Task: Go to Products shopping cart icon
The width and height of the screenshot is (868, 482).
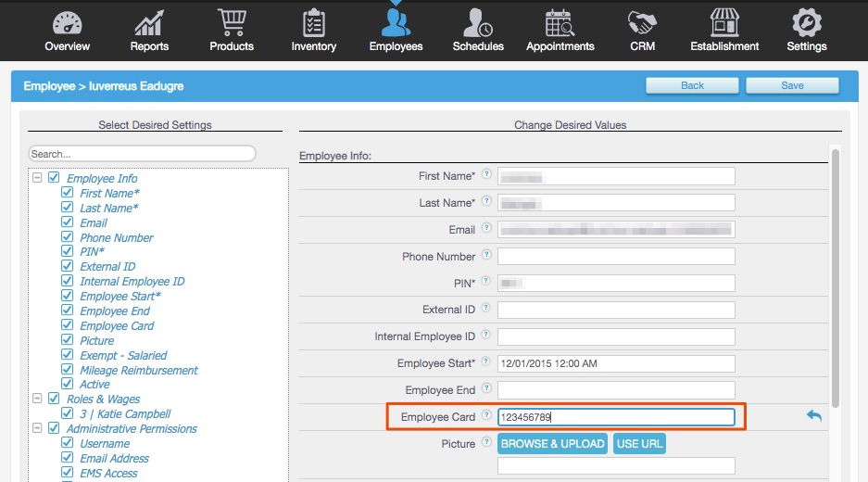Action: pyautogui.click(x=232, y=24)
